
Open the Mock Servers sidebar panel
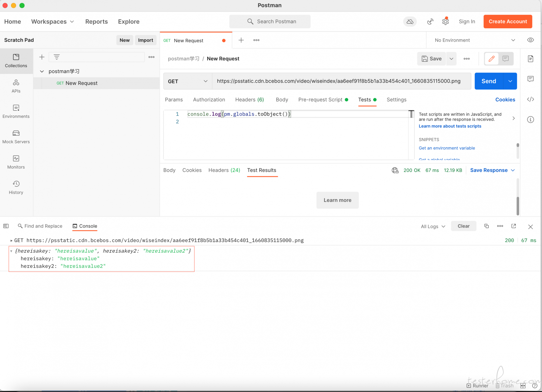[16, 137]
